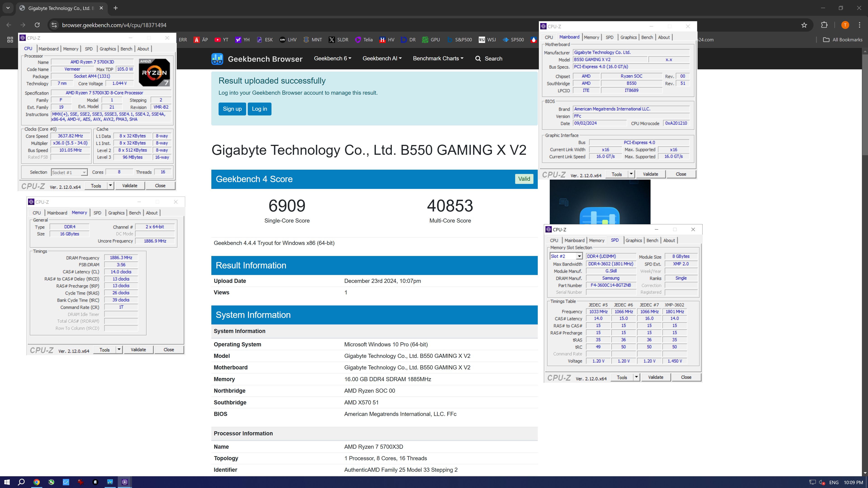Open the Chrome profile avatar
Viewport: 868px width, 488px height.
(x=845, y=25)
